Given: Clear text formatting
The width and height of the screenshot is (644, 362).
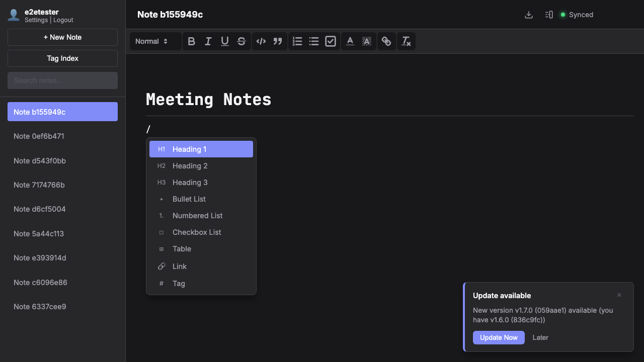Looking at the screenshot, I should (x=406, y=41).
